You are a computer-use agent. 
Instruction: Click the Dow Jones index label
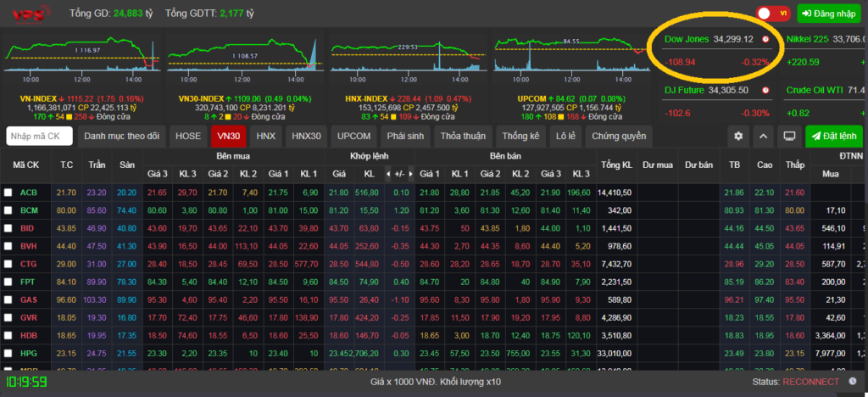point(687,39)
